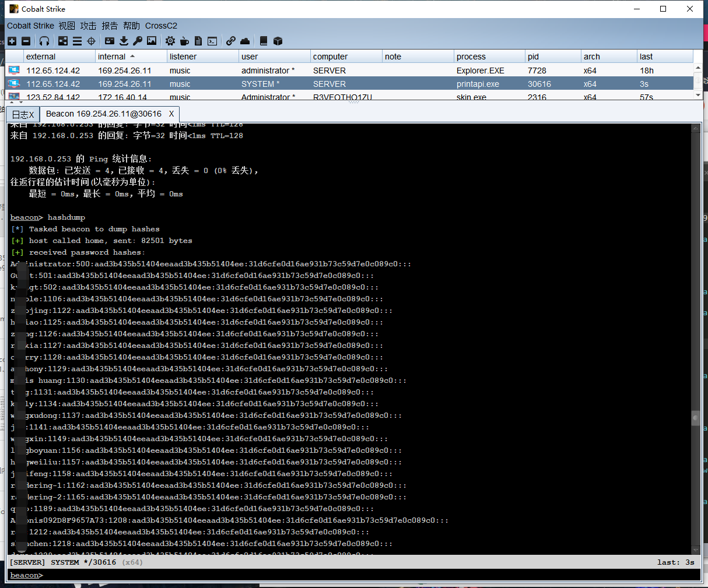
Task: Click the session icon of the administrator row
Action: pos(14,70)
